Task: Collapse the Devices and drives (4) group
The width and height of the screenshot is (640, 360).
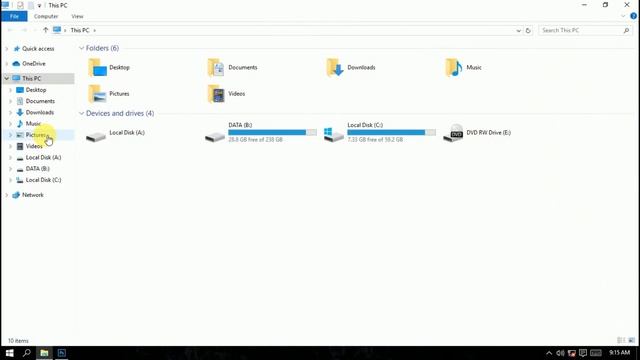Action: pos(81,113)
